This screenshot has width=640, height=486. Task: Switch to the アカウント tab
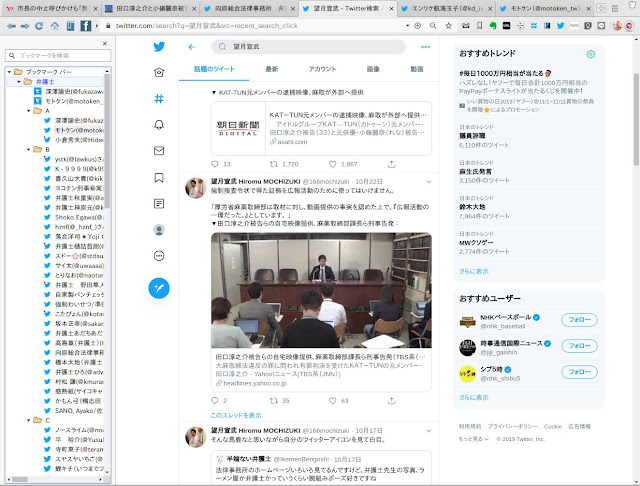click(x=322, y=69)
